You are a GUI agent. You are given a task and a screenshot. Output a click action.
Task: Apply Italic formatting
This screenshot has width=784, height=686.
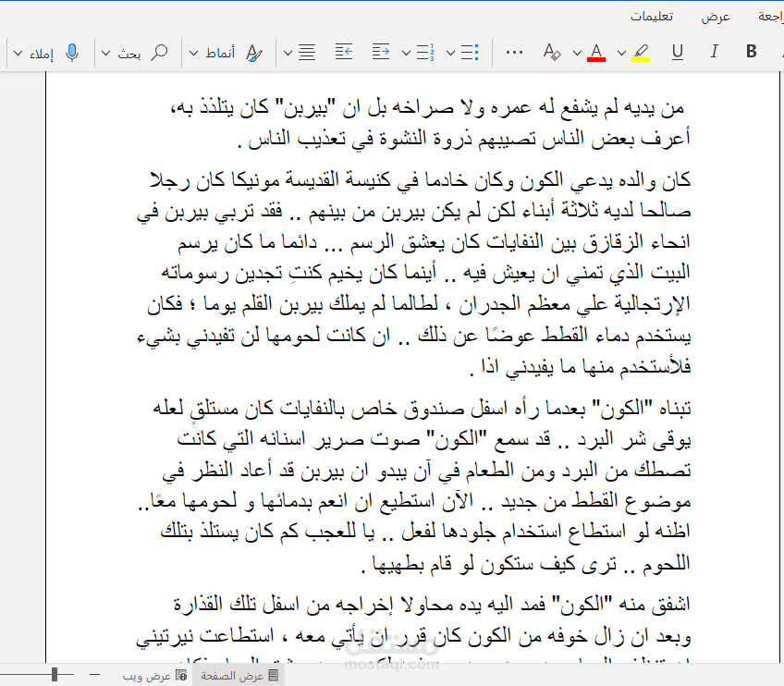713,53
